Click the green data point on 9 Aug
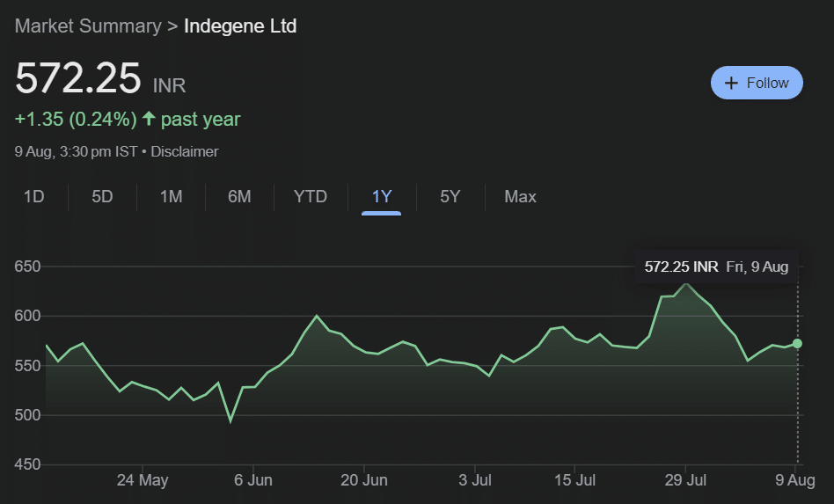 [x=797, y=344]
